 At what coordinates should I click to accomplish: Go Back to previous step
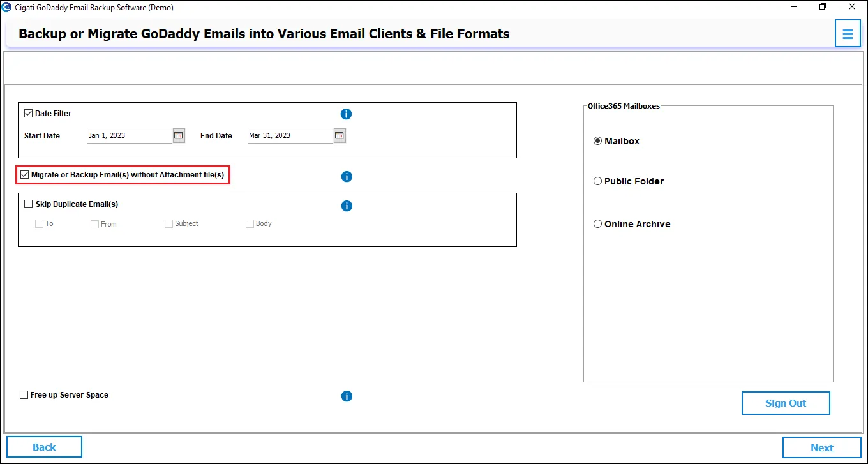(44, 447)
